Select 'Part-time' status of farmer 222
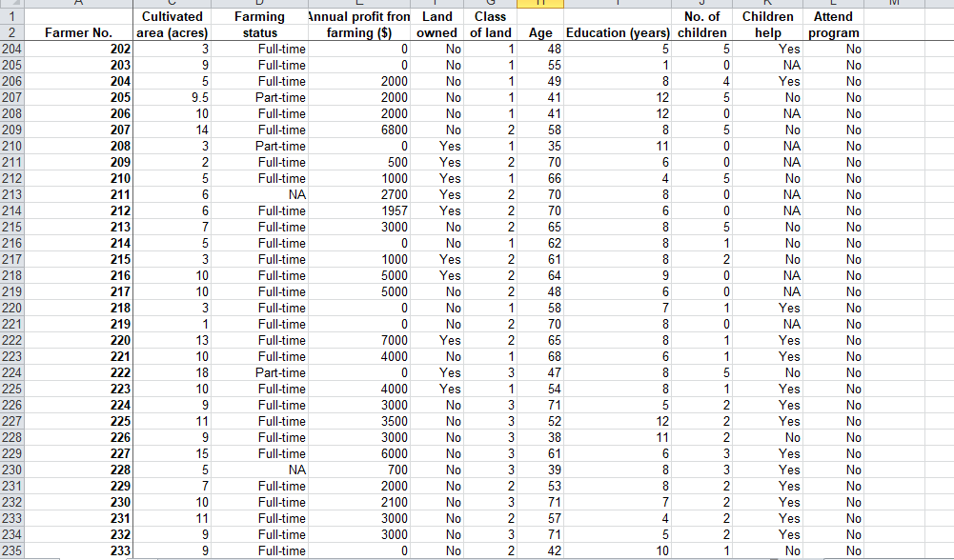This screenshot has width=954, height=560. tap(259, 372)
